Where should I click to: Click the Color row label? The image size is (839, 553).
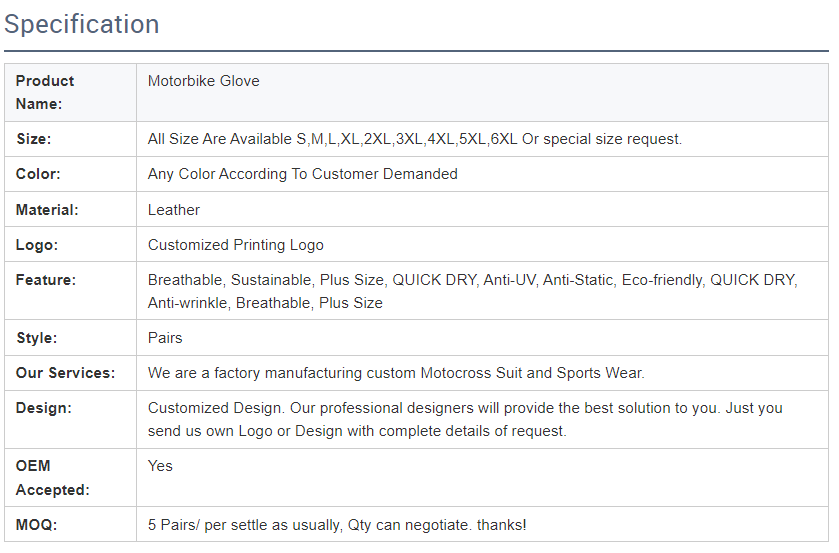click(x=38, y=174)
